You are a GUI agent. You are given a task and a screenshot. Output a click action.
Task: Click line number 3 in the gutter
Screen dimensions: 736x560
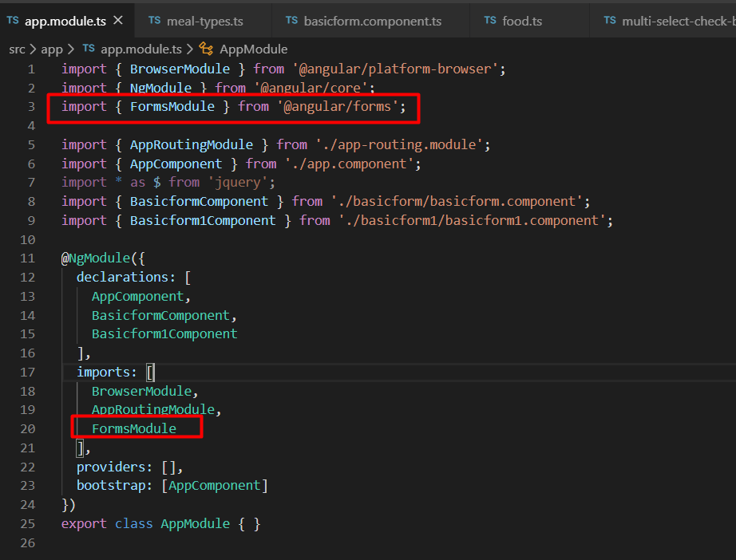click(x=30, y=105)
